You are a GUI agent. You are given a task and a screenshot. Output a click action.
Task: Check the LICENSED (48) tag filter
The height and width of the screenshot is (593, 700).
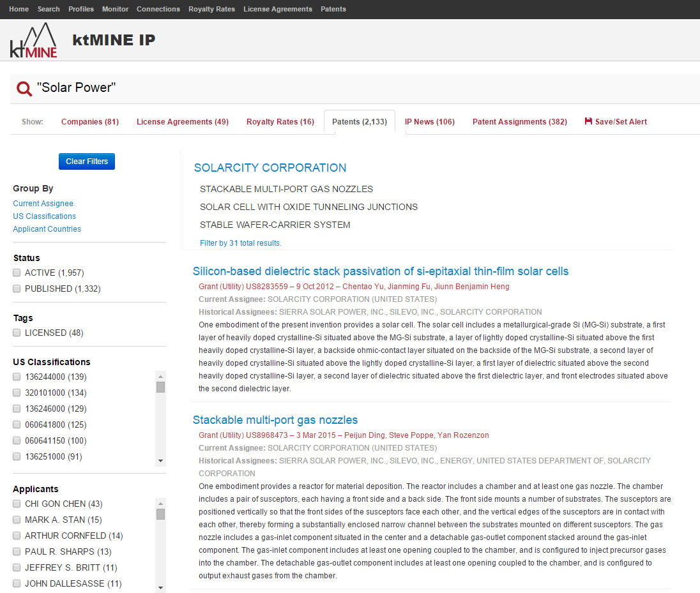(x=17, y=333)
